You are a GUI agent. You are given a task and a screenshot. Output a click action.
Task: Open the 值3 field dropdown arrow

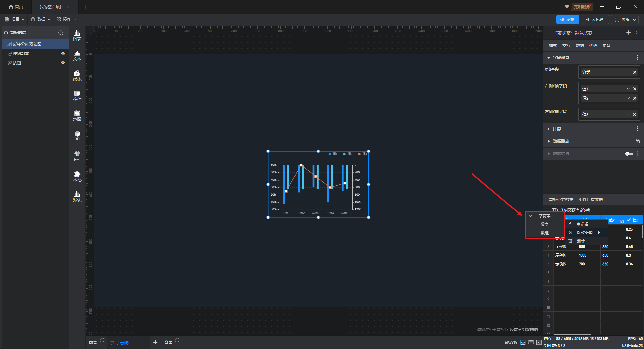(628, 115)
